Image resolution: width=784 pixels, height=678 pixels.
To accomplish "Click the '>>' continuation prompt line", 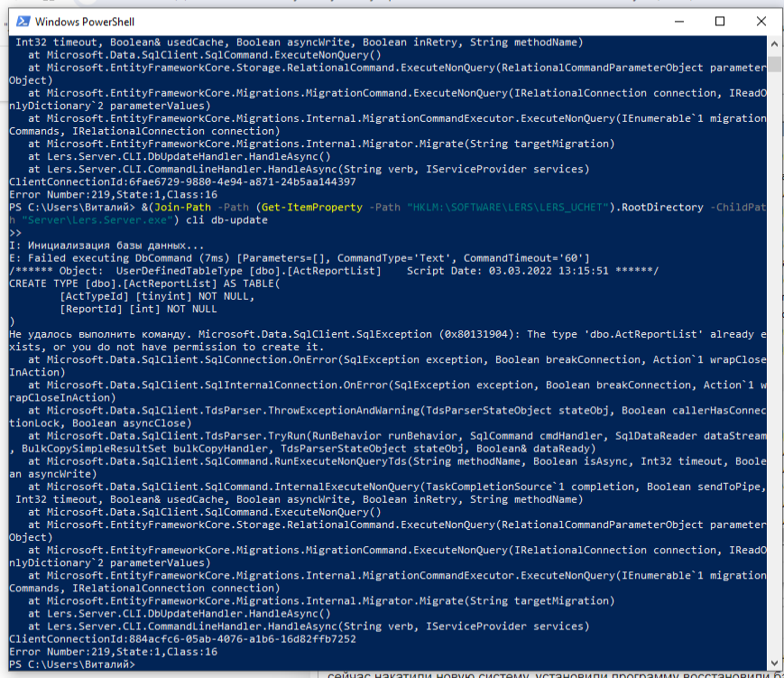I will 15,233.
